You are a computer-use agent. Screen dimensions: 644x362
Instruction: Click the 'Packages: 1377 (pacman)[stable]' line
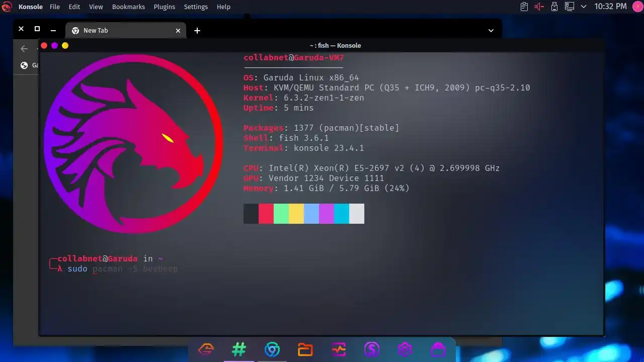click(321, 128)
